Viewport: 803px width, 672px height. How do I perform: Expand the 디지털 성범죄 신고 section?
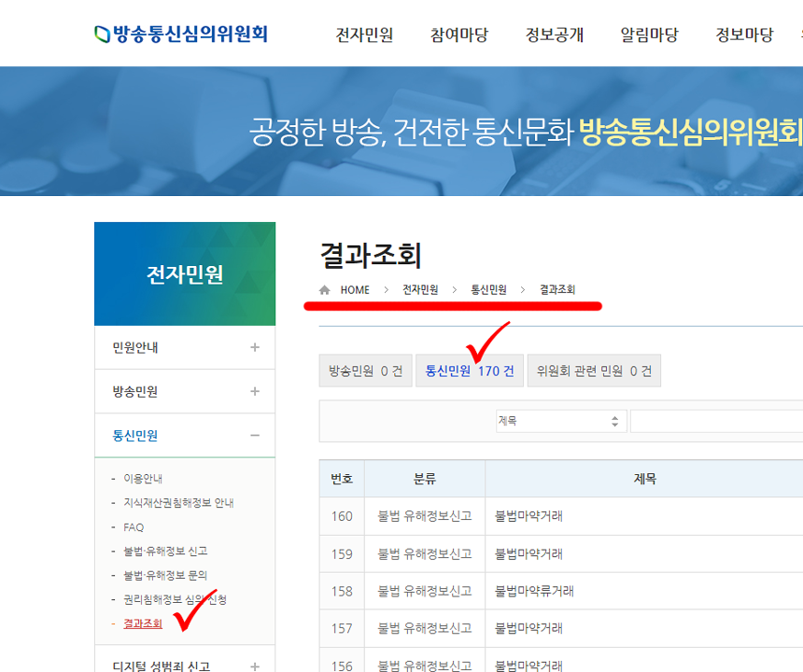click(x=254, y=665)
